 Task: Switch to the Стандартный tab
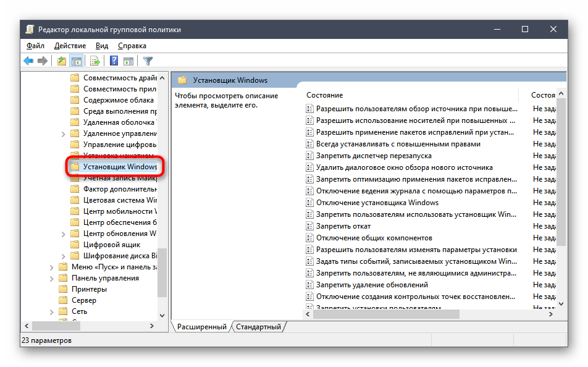click(258, 327)
